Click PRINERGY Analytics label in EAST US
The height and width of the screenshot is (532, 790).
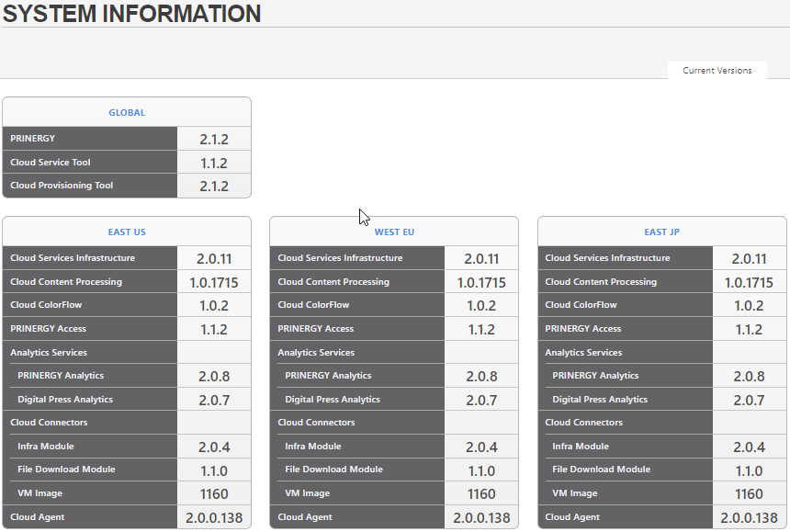(61, 375)
